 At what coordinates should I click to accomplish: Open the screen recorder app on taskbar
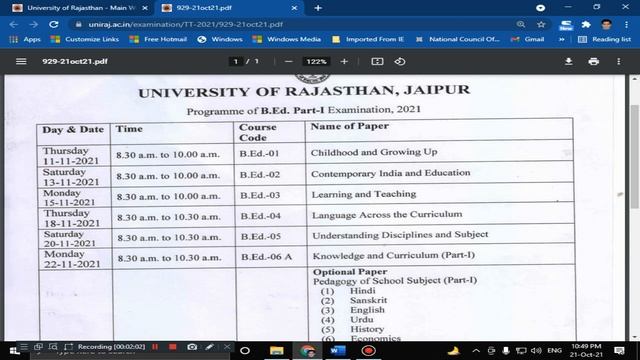(x=368, y=351)
